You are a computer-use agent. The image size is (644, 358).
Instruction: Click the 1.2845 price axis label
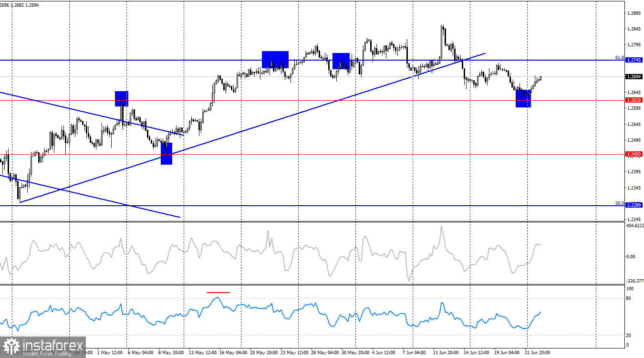point(635,29)
